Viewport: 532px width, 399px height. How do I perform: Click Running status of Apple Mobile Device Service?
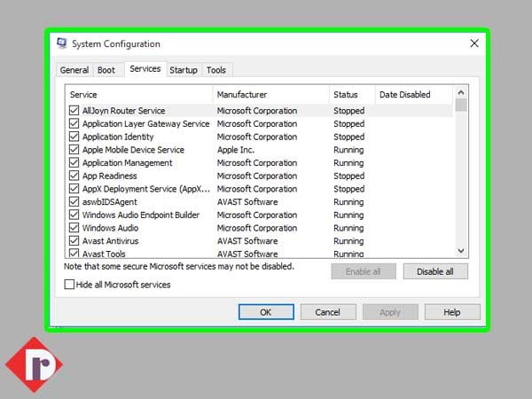point(348,150)
